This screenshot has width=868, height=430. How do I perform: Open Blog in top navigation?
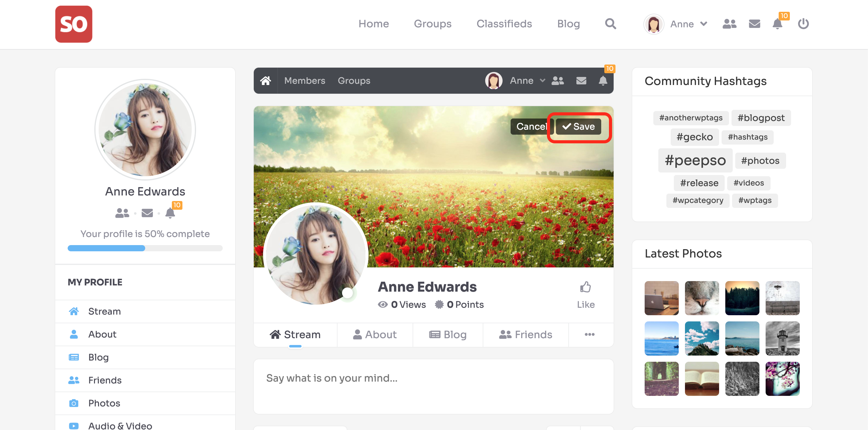(x=568, y=24)
